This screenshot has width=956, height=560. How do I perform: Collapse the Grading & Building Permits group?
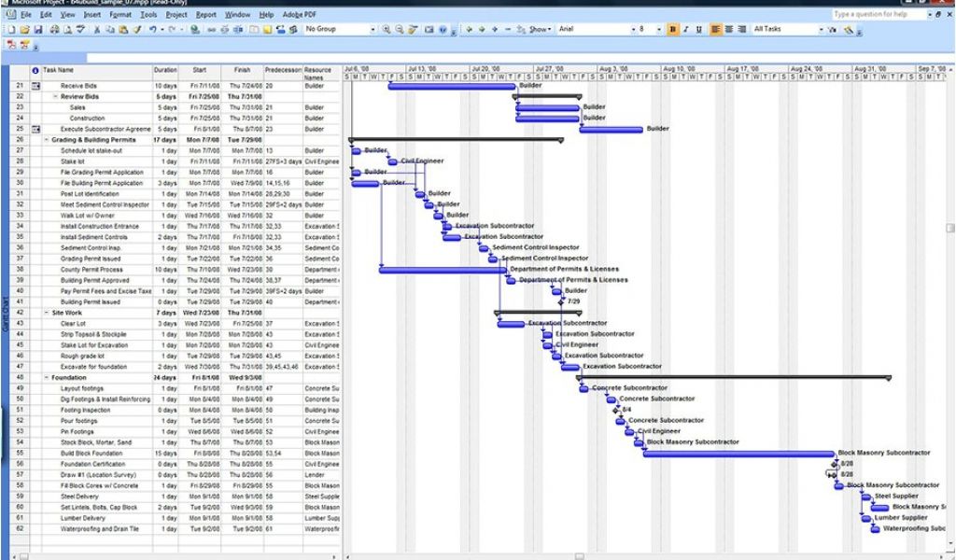pos(47,140)
